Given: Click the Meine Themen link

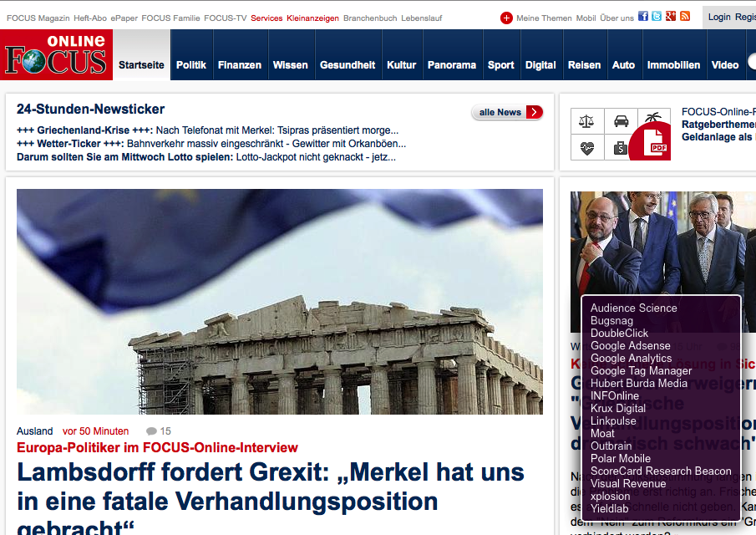Looking at the screenshot, I should [x=544, y=18].
